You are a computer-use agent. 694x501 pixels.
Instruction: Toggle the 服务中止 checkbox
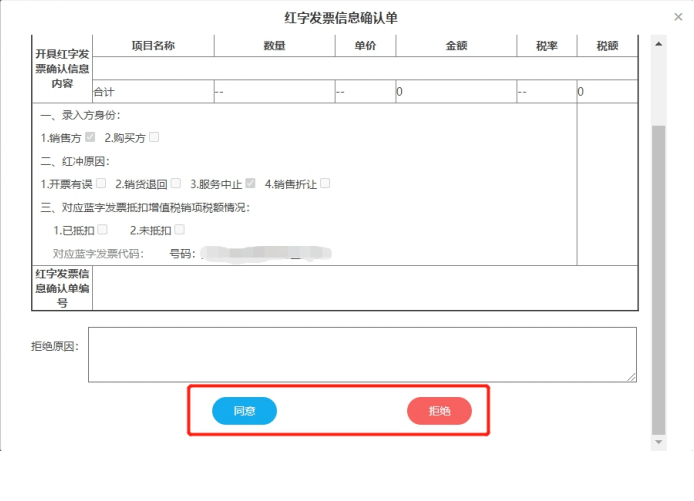pos(251,183)
